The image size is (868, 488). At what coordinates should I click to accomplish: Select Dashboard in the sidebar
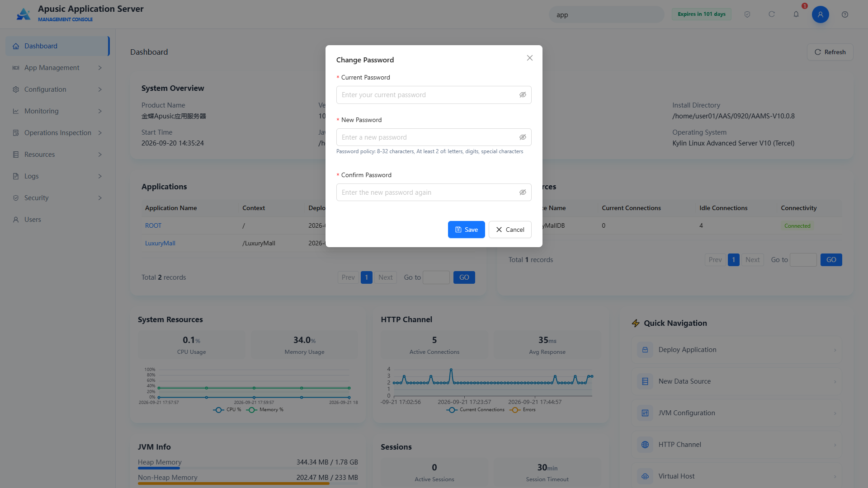point(57,46)
